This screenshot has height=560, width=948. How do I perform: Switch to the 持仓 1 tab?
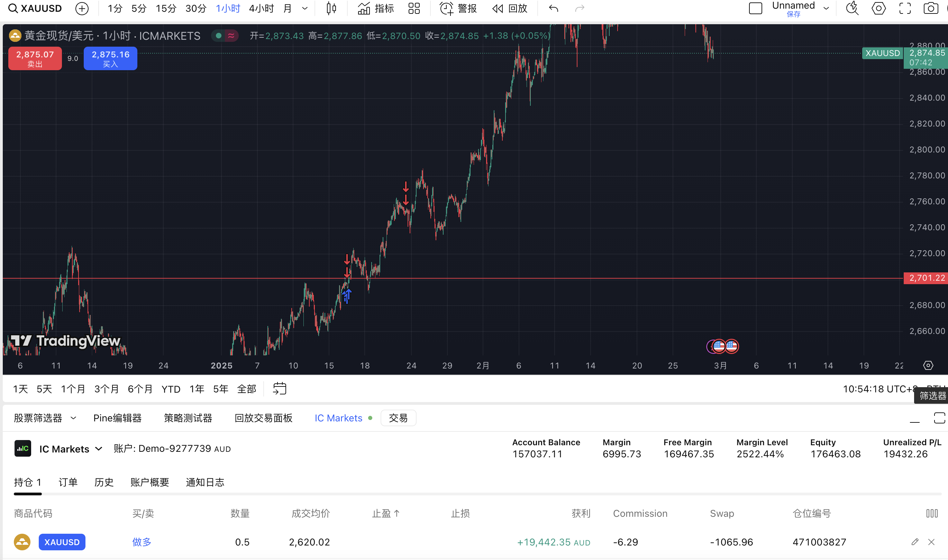pyautogui.click(x=28, y=482)
